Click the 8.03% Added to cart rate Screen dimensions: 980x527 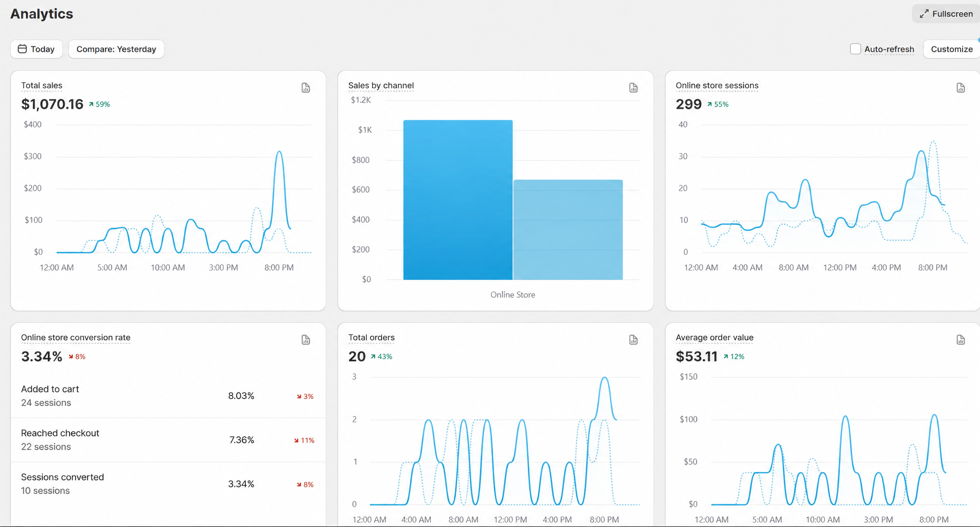pos(241,396)
